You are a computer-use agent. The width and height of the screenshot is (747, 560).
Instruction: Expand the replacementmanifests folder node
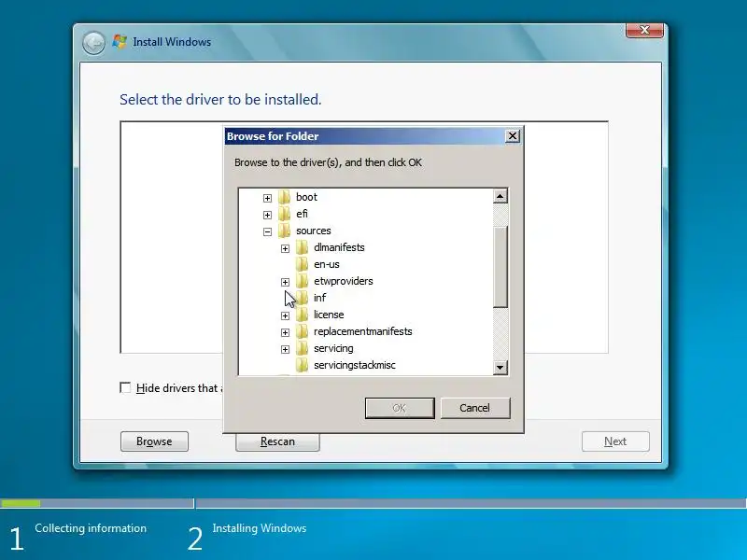tap(285, 332)
